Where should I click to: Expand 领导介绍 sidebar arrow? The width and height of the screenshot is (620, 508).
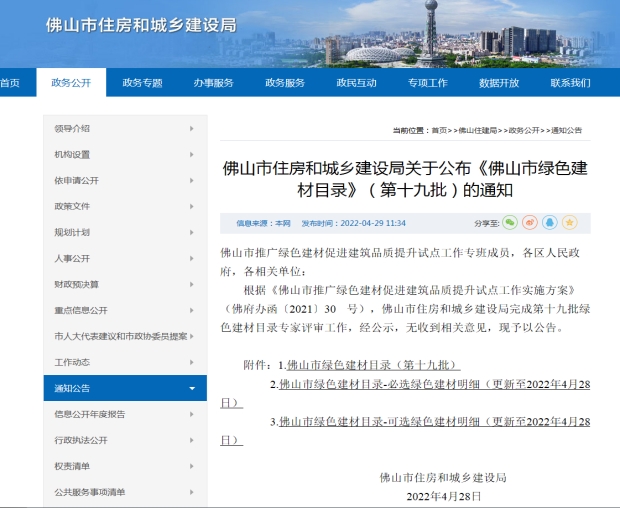pyautogui.click(x=191, y=129)
